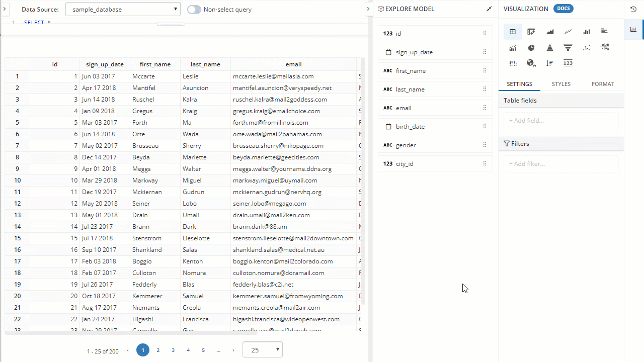Click cell mccarte.leslie@mailasia.com
The height and width of the screenshot is (362, 644).
[x=293, y=76]
